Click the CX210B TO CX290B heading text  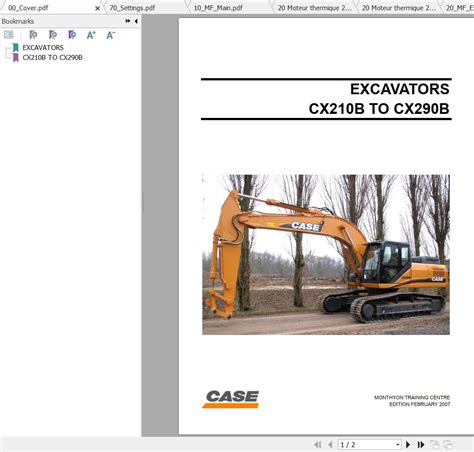379,109
